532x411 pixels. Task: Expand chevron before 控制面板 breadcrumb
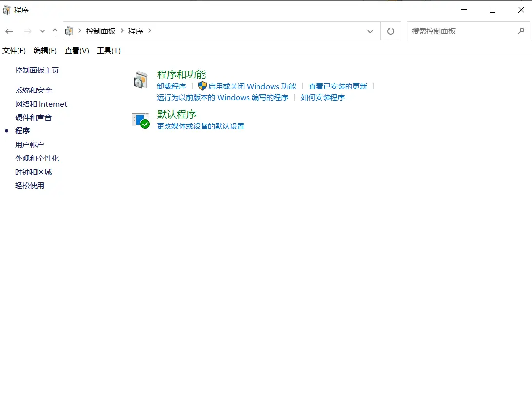pyautogui.click(x=80, y=31)
